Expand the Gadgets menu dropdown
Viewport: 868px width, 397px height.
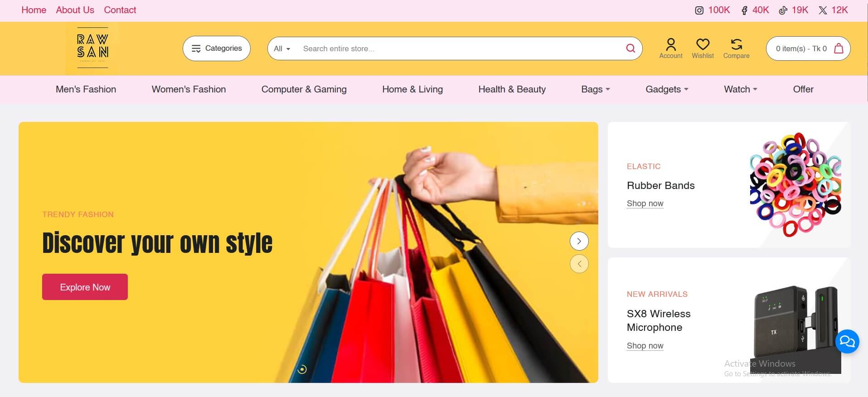(x=667, y=89)
